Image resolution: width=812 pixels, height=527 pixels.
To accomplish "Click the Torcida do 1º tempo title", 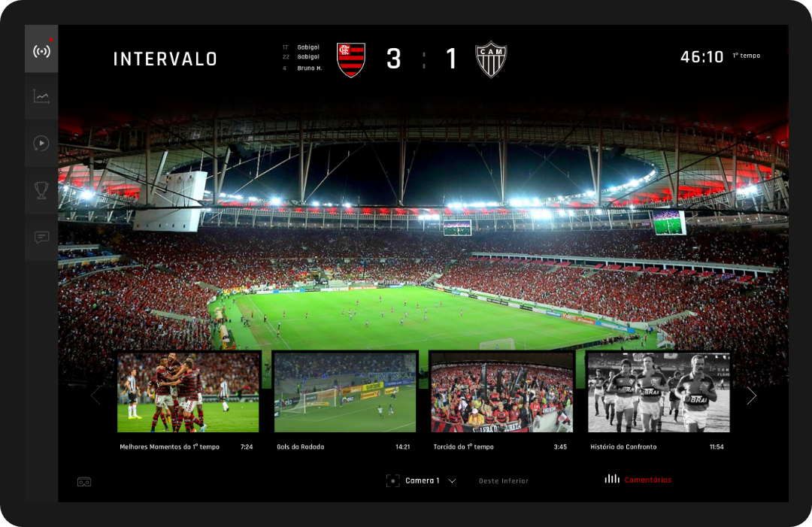I will 463,447.
